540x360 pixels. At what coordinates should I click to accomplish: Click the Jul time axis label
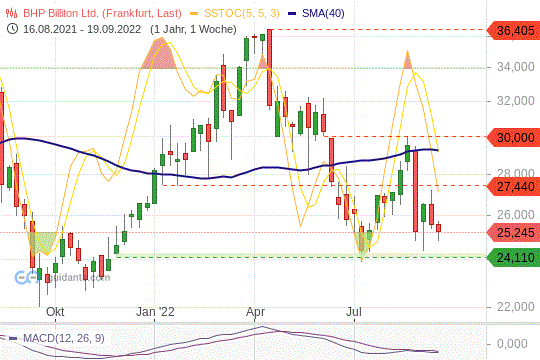click(x=354, y=312)
